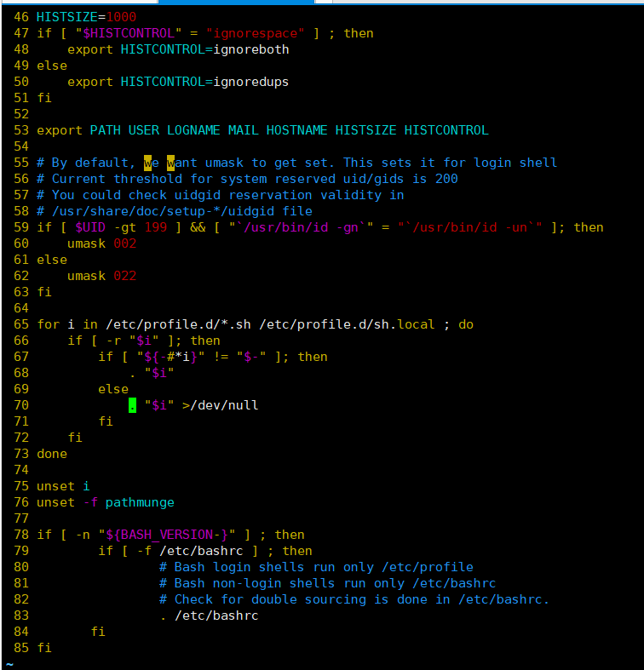Click "PATH" in the export line 53
Viewport: 644px width, 670px height.
click(x=105, y=130)
